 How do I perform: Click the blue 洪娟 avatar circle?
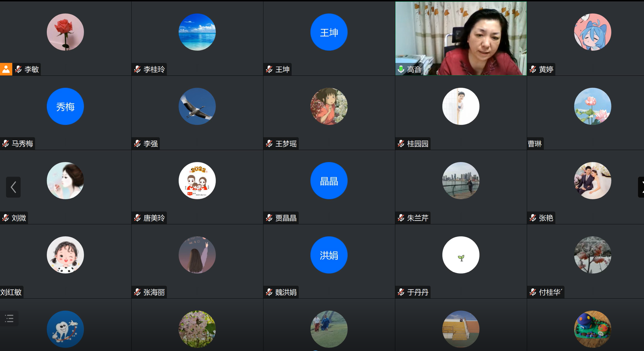[329, 255]
